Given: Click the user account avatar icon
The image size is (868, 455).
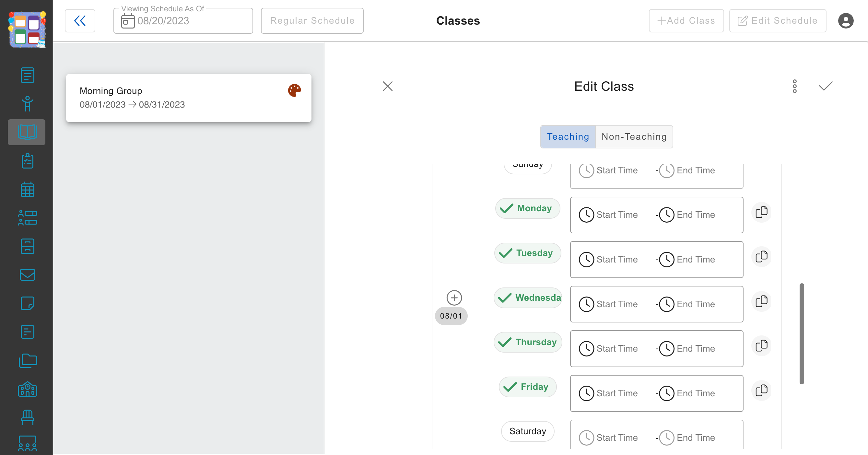Looking at the screenshot, I should (846, 21).
